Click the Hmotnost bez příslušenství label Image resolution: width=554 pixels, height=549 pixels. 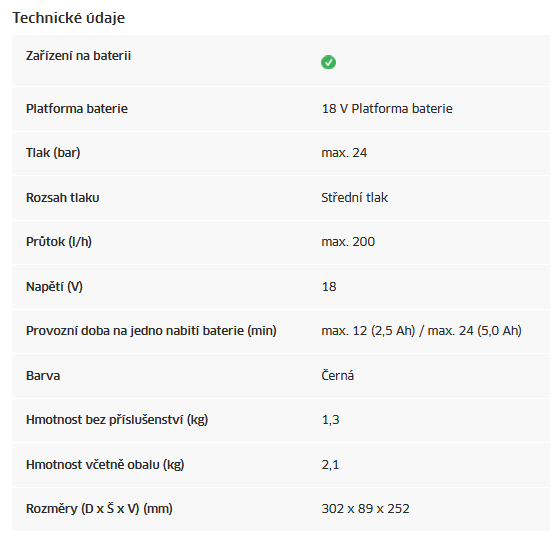click(117, 420)
